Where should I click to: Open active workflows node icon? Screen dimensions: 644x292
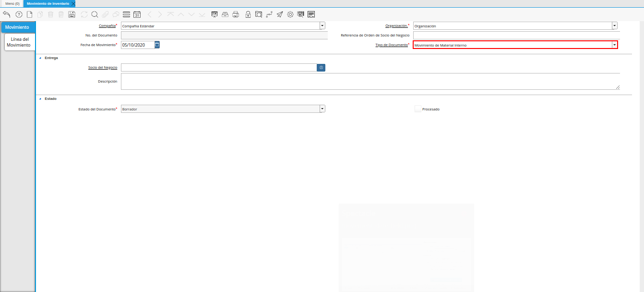point(269,14)
